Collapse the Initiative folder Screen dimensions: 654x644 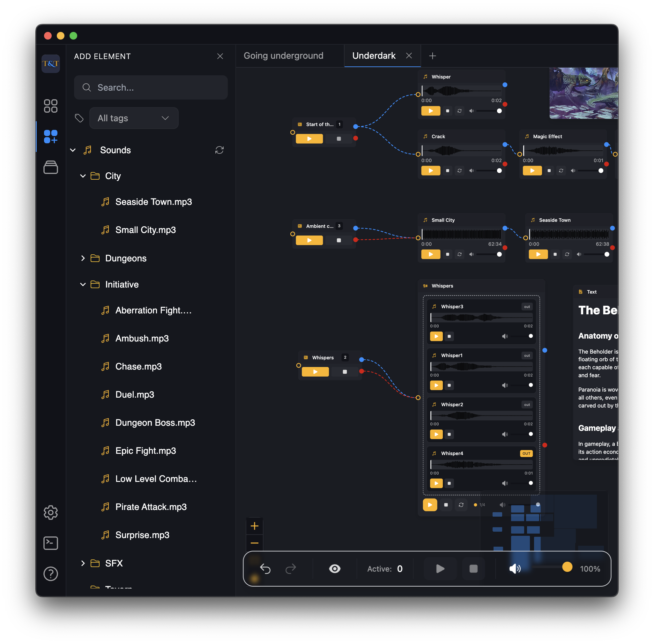coord(83,284)
